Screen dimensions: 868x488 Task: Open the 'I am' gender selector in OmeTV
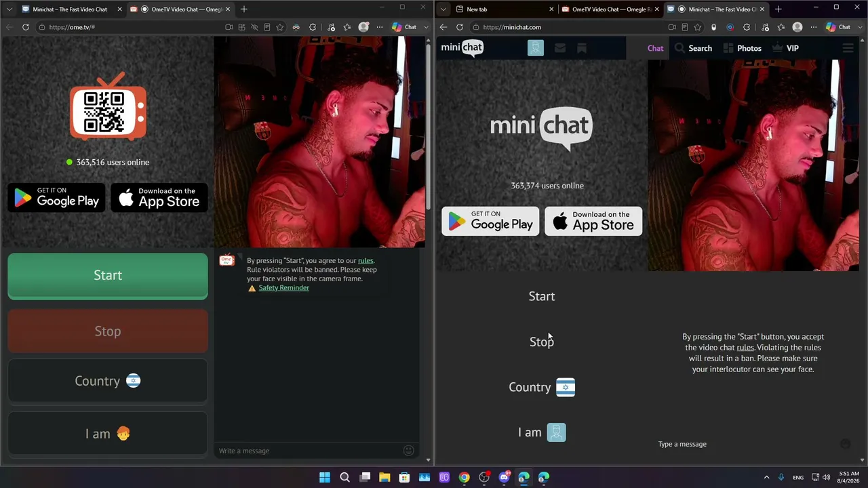[108, 434]
